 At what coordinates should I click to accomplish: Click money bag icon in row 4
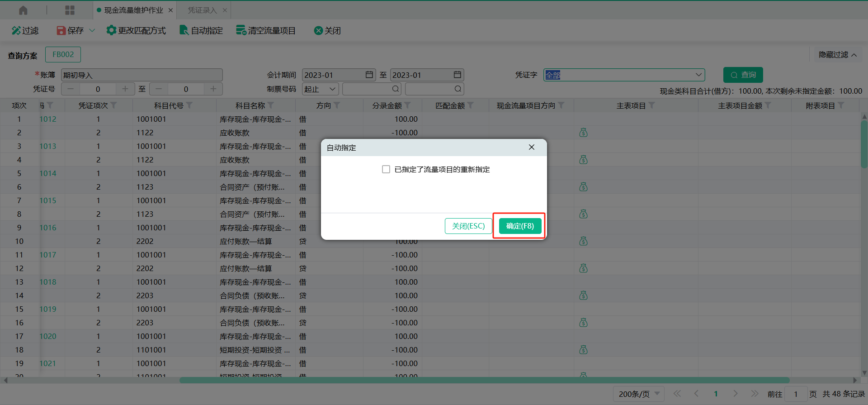(584, 160)
